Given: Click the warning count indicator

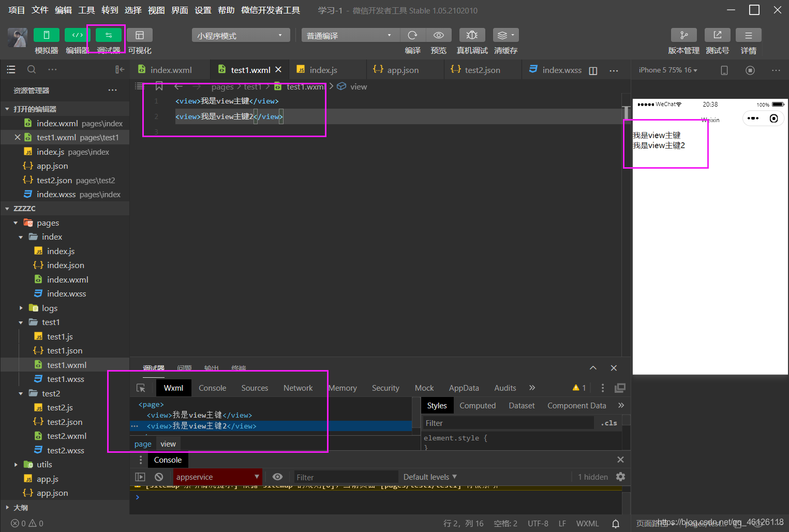Looking at the screenshot, I should coord(579,388).
